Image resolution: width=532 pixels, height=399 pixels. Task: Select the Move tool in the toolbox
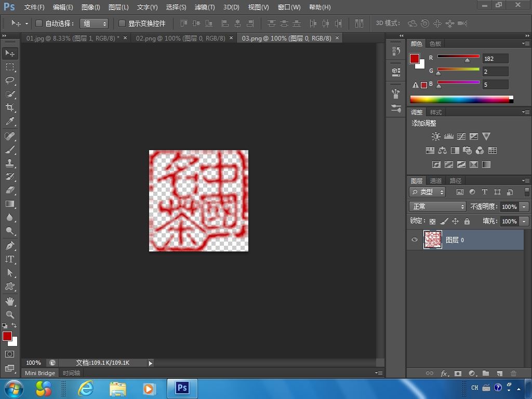pos(10,54)
